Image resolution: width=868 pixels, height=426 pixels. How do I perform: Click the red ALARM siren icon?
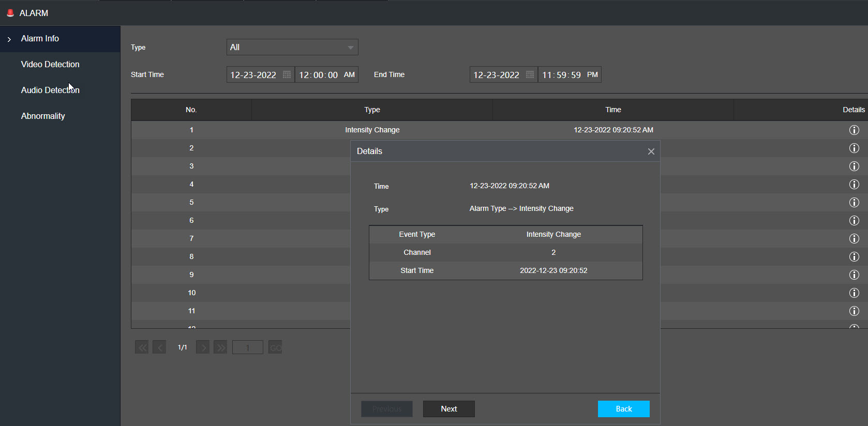click(x=10, y=13)
